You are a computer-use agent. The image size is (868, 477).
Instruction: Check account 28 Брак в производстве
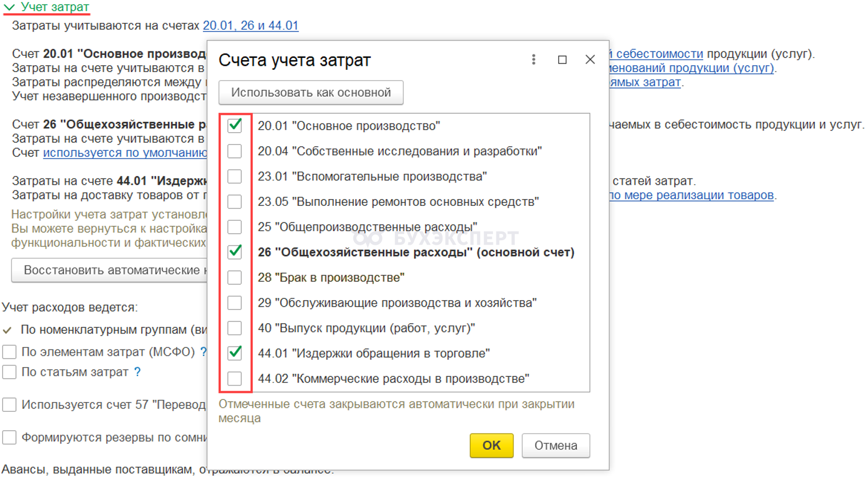(x=234, y=277)
